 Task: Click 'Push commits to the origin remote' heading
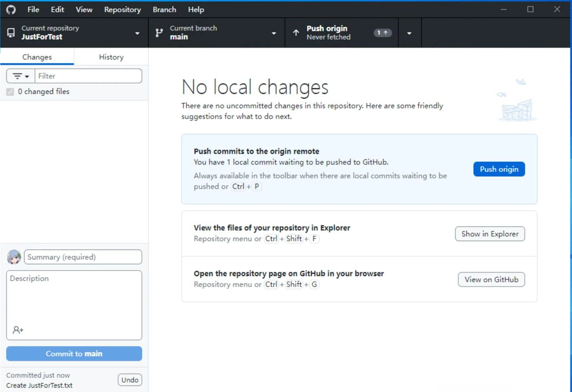[x=256, y=151]
